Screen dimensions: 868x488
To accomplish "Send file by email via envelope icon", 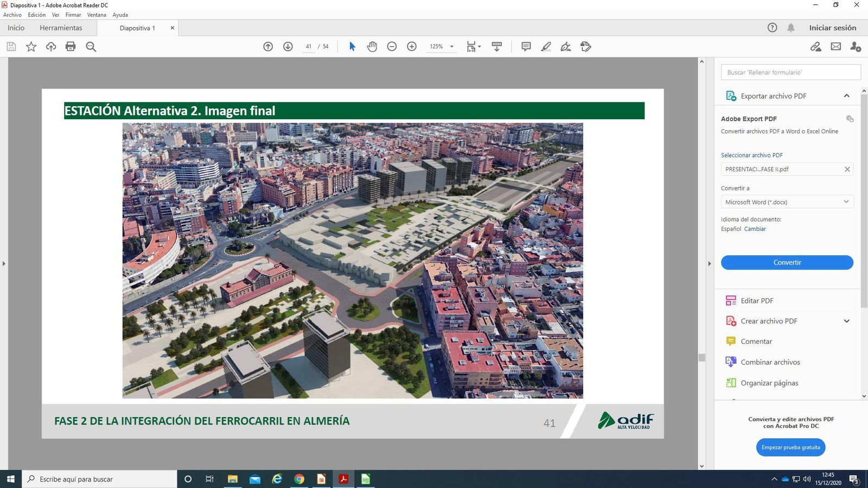I will click(x=835, y=47).
